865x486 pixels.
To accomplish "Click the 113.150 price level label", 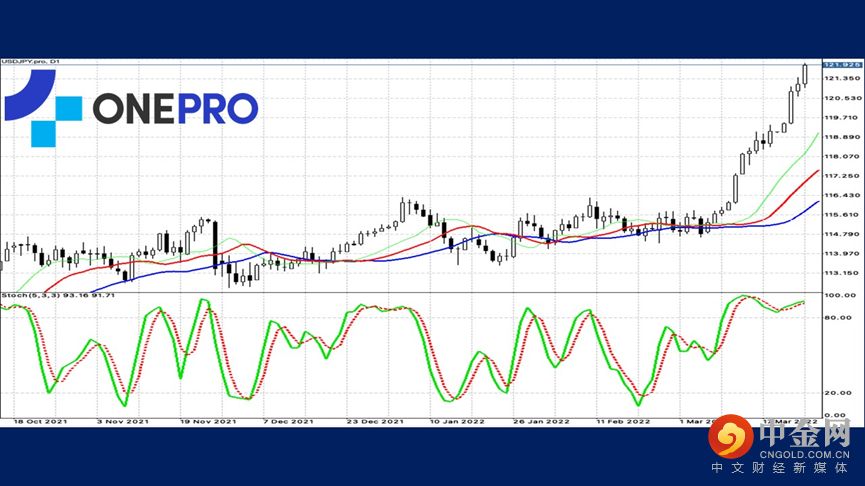I will coord(842,273).
